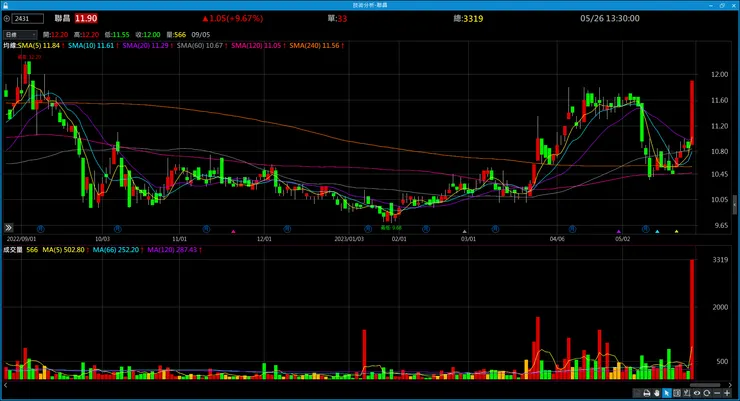Click the 09/05 date in the data row
Image resolution: width=740 pixels, height=401 pixels.
point(201,35)
